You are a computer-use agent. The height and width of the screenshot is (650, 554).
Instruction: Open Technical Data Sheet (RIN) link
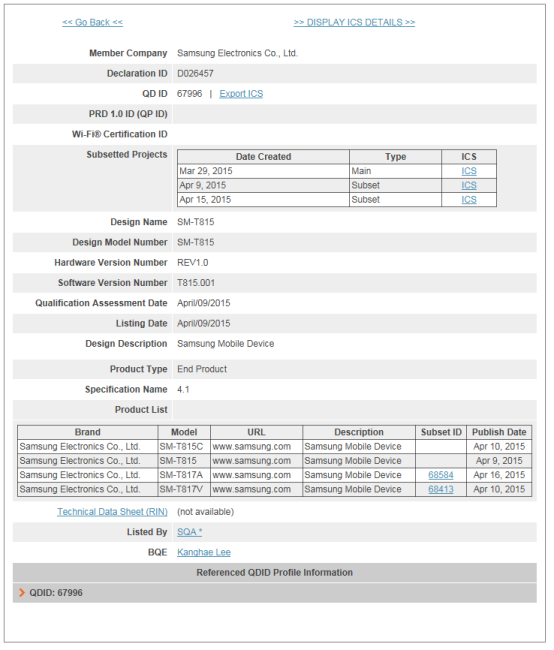tap(112, 512)
